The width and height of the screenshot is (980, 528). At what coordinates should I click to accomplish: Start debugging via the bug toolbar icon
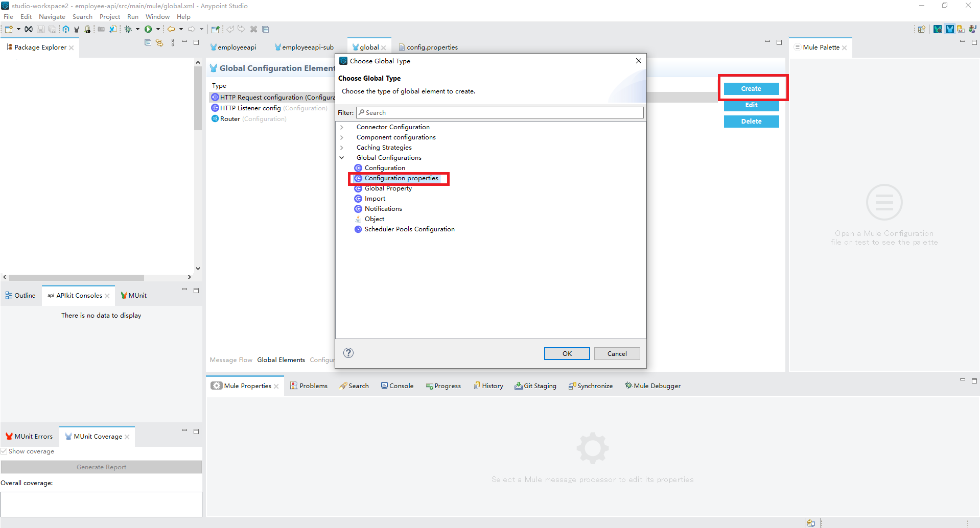[x=128, y=29]
